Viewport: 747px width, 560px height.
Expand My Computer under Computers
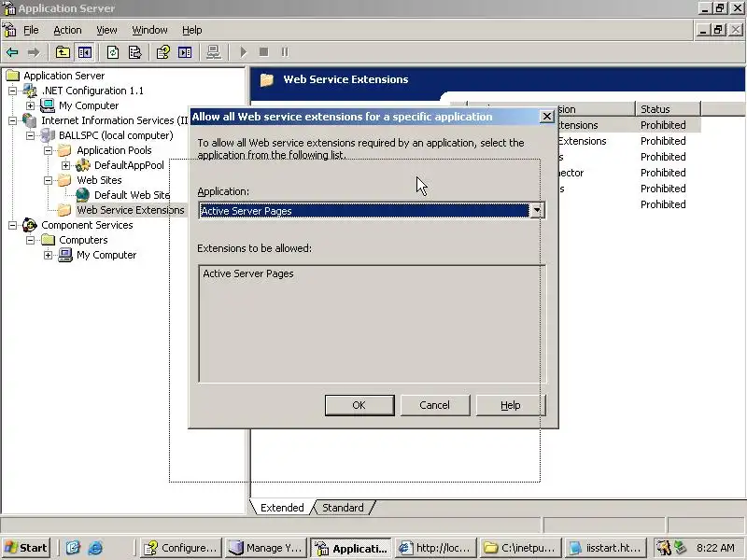[49, 255]
